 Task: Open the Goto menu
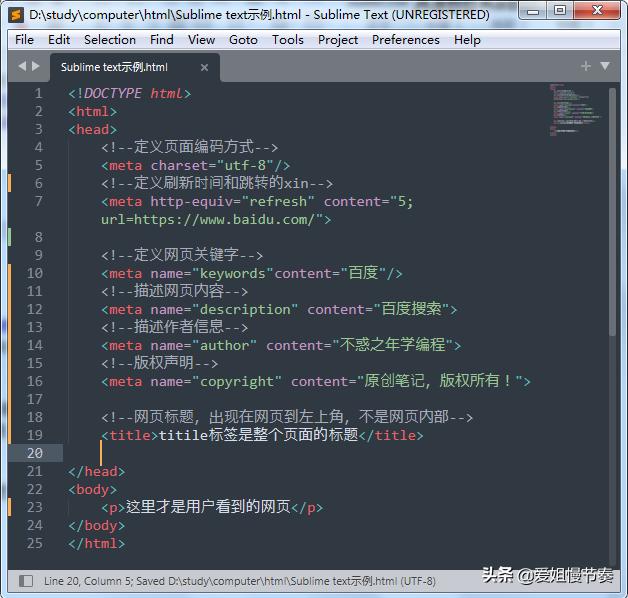point(243,40)
